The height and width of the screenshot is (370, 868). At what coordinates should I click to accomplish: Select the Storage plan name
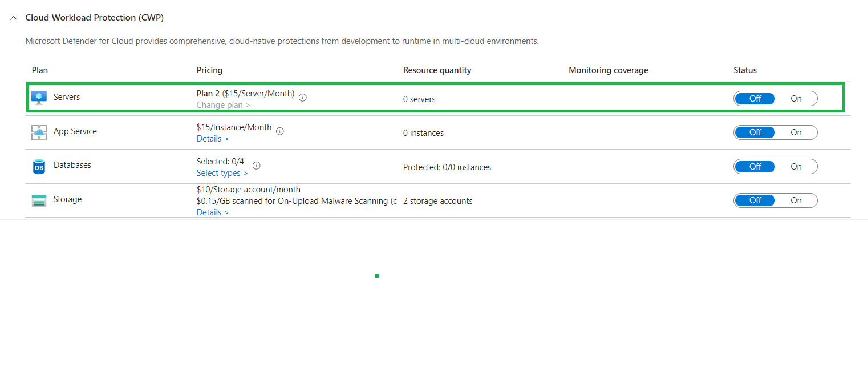point(67,199)
